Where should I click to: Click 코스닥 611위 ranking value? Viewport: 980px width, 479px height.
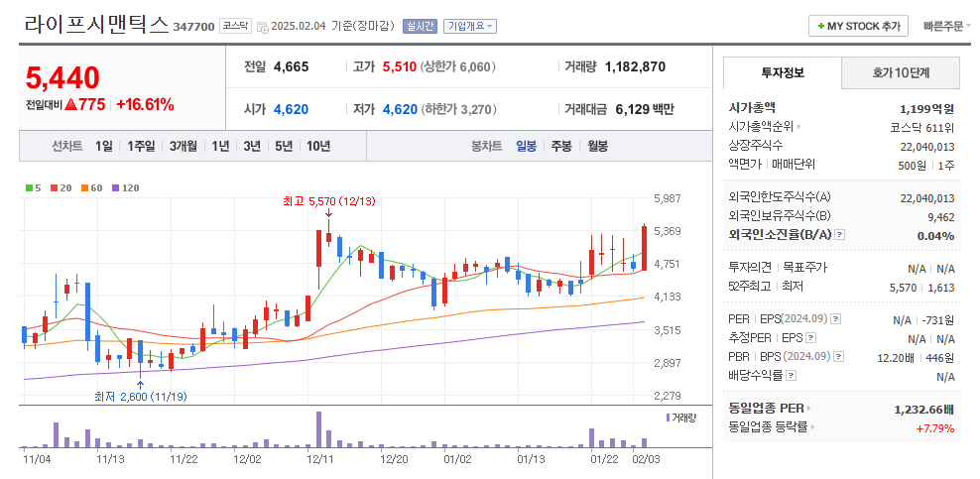[922, 127]
